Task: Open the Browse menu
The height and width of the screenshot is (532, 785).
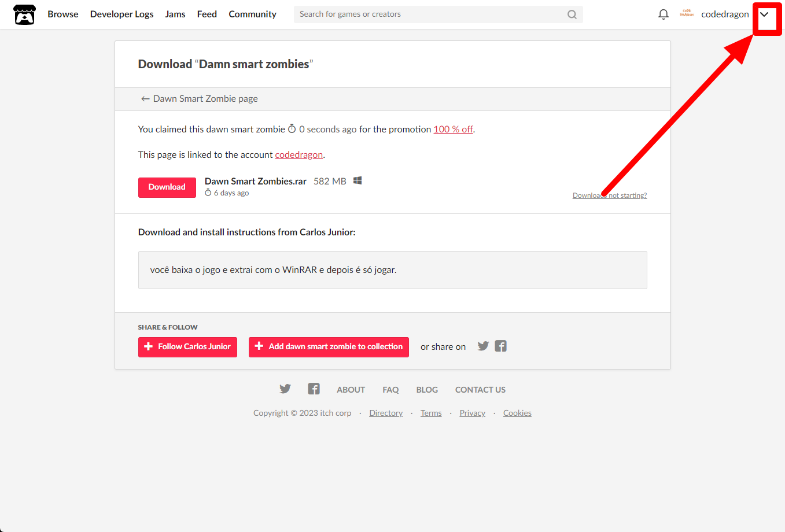Action: point(63,14)
